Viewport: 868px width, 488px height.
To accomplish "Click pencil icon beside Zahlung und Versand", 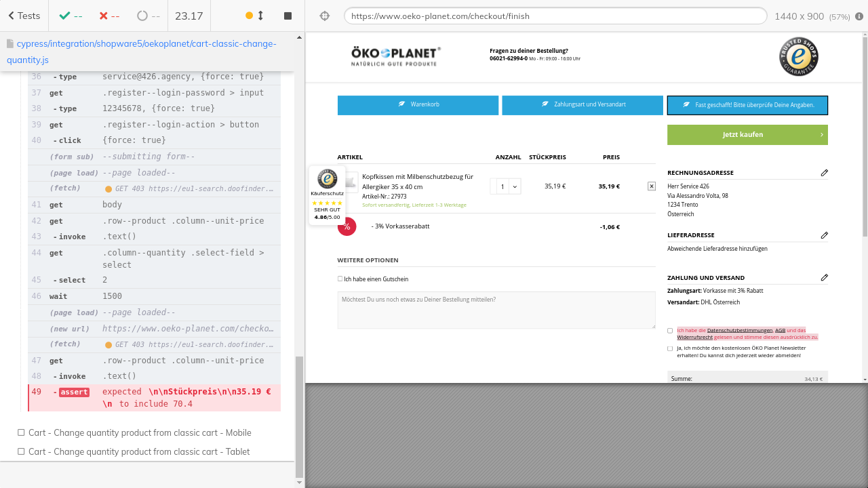I will click(824, 277).
